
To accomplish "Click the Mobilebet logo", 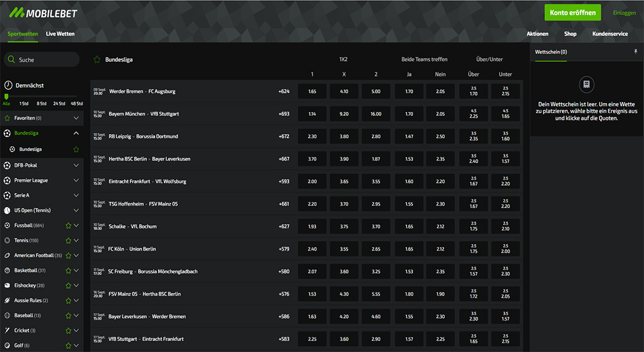I will coord(43,13).
